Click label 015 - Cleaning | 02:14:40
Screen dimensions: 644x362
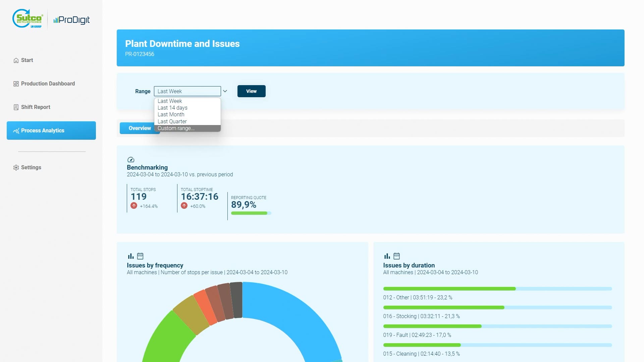tap(421, 354)
